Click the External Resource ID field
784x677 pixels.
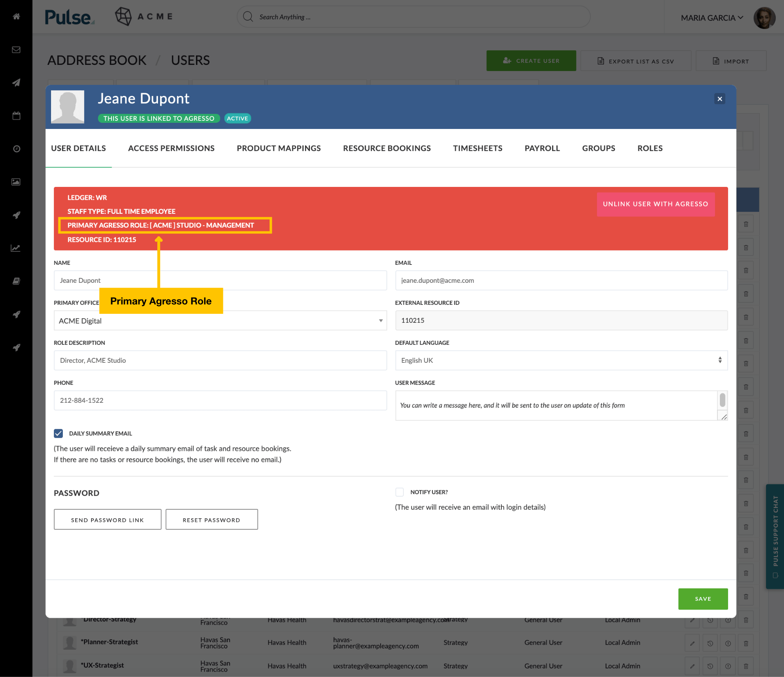click(x=561, y=320)
